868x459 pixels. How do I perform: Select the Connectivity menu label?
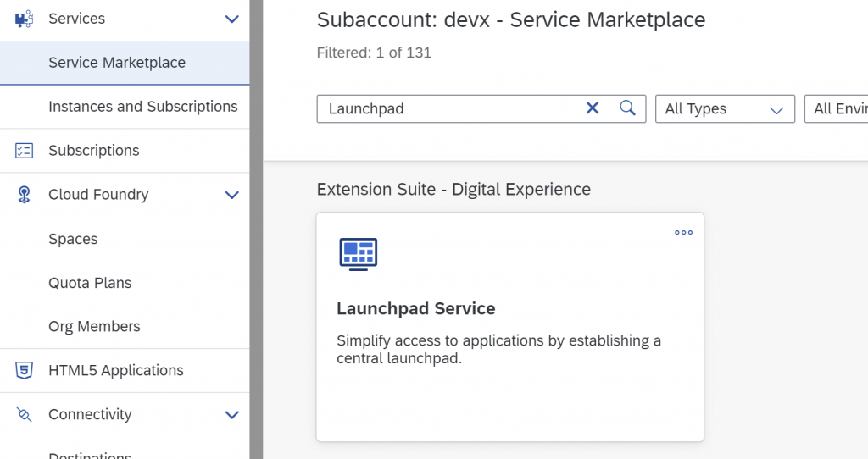coord(90,414)
